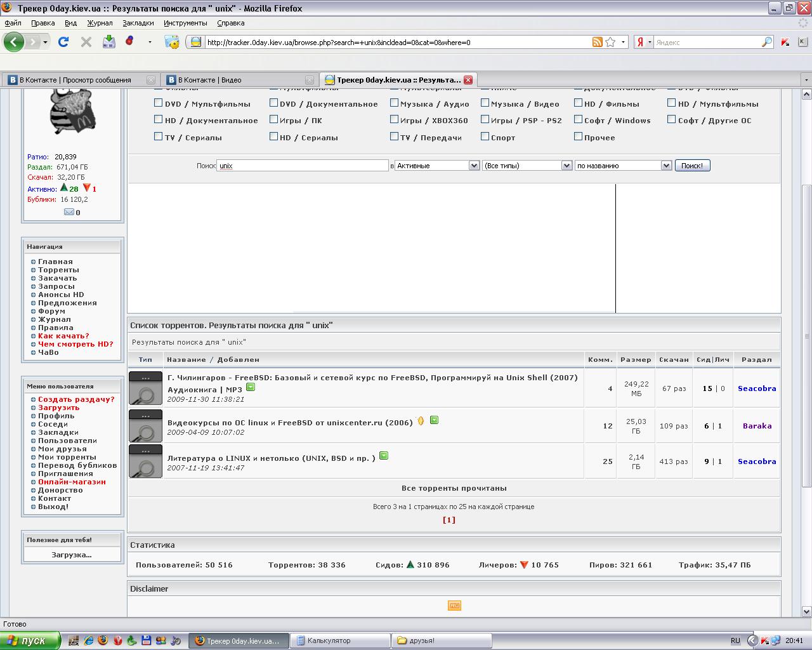This screenshot has height=650, width=812.
Task: Open the Инструменты menu
Action: coord(185,23)
